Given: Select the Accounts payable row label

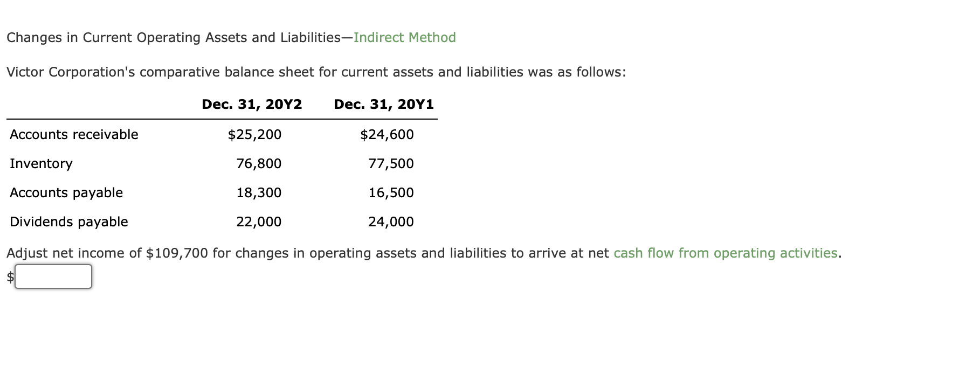Looking at the screenshot, I should (x=66, y=192).
